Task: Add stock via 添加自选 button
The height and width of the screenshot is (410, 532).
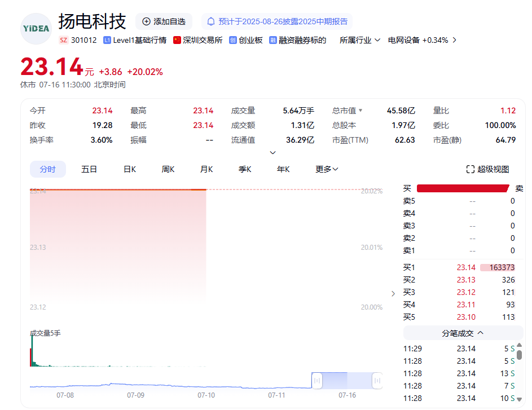Action: pyautogui.click(x=164, y=21)
